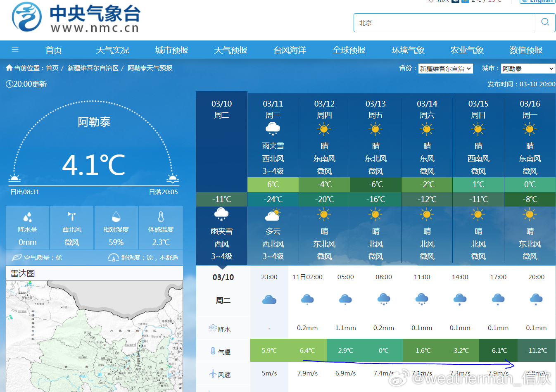Open the 城市预报 menu
Screen dimensions: 556x392
pos(172,50)
